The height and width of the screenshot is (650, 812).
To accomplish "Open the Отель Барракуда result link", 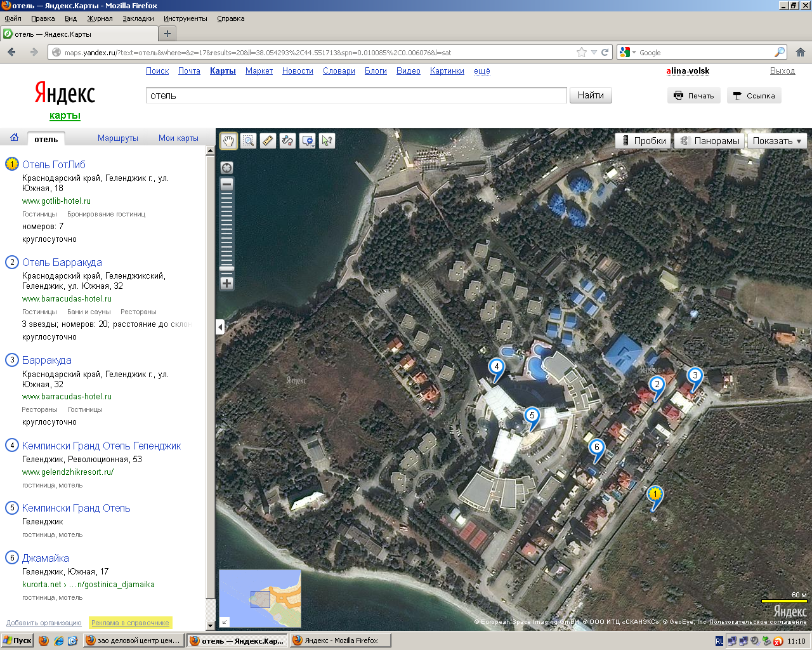I will (62, 262).
